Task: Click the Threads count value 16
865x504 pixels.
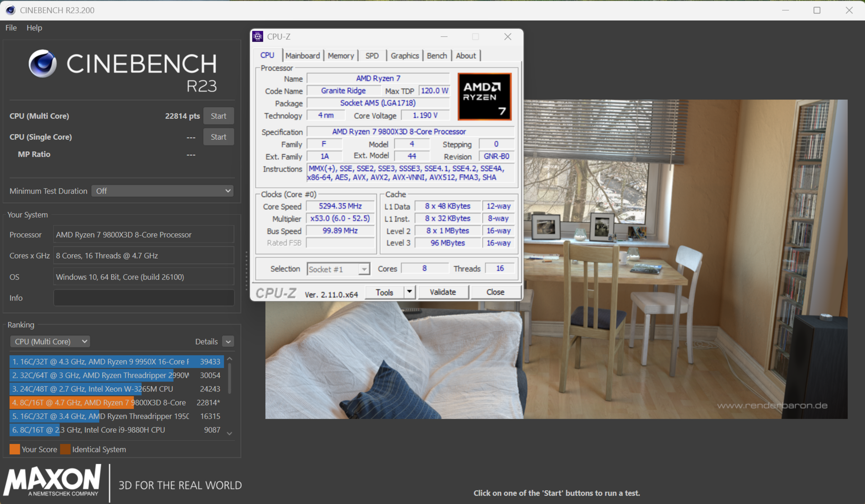Action: (x=500, y=268)
